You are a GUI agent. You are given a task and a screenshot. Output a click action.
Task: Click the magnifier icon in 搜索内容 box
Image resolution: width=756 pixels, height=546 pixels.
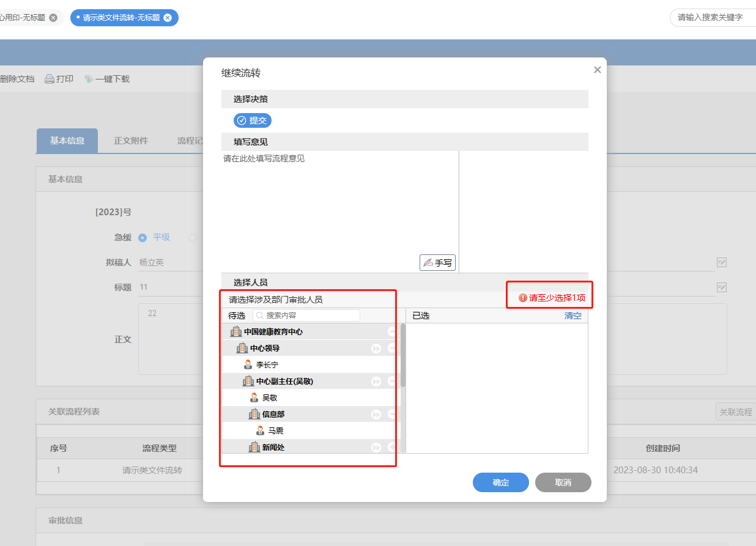coord(260,315)
